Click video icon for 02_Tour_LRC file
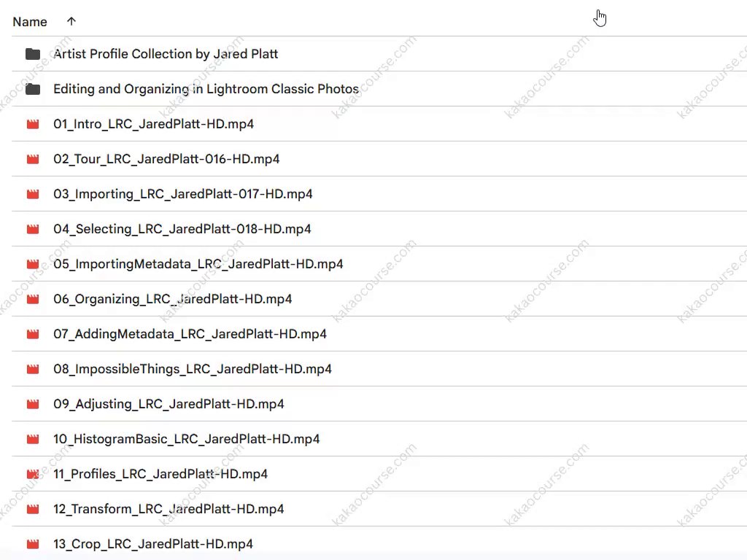This screenshot has width=747, height=560. (33, 159)
